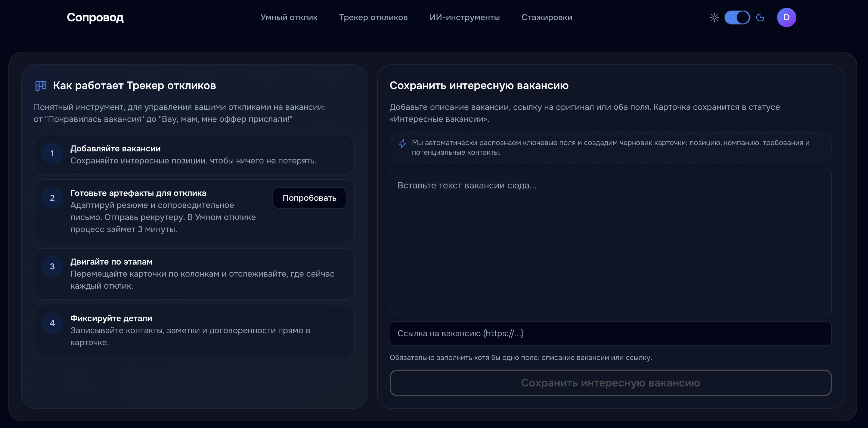Click the vacancy link URL field
The height and width of the screenshot is (428, 868).
(x=611, y=334)
